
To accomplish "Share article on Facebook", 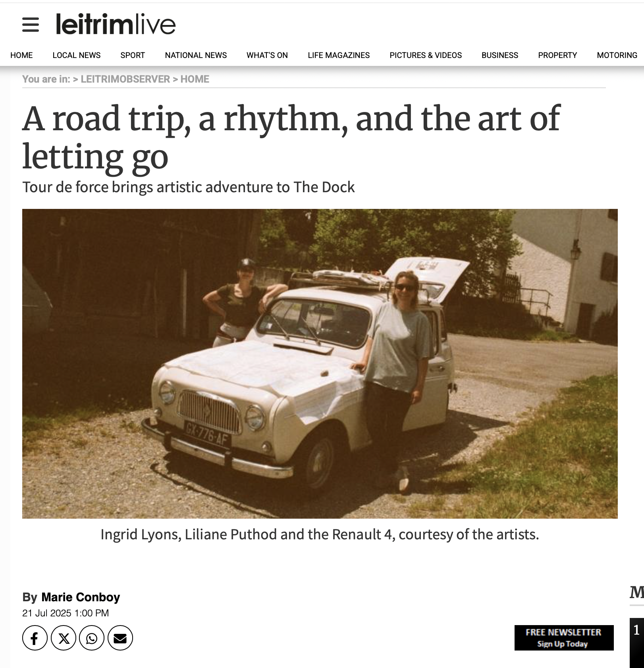I will (x=35, y=638).
